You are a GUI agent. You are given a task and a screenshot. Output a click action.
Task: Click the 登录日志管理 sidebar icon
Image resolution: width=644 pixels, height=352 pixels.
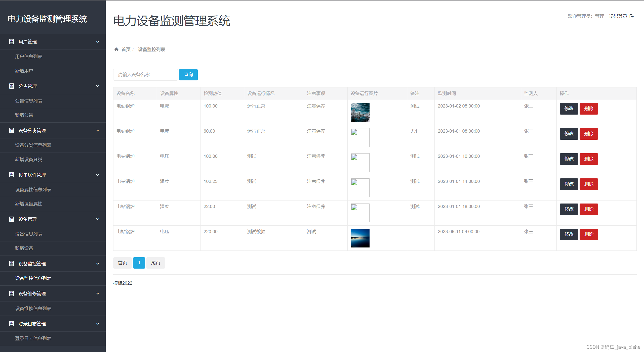(x=12, y=324)
